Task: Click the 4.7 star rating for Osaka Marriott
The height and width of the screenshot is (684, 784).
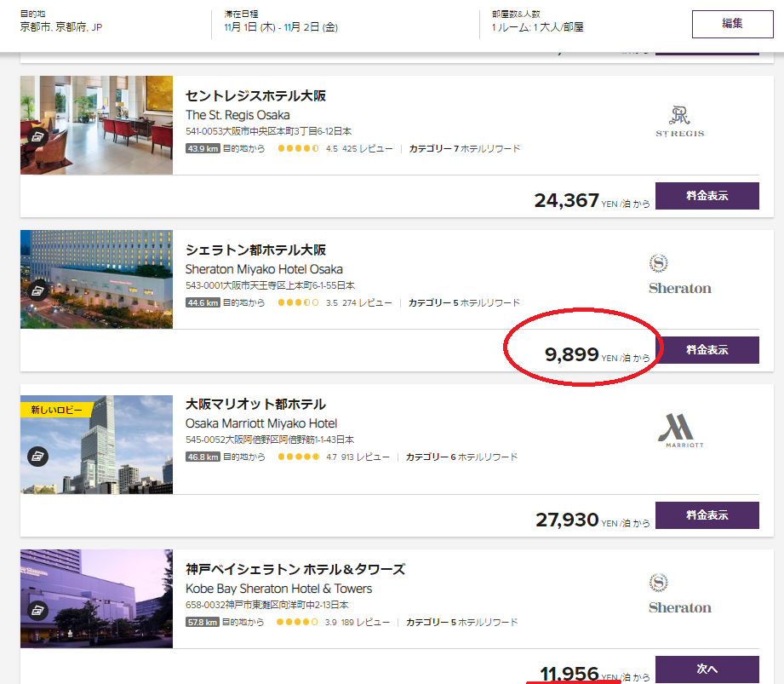Action: point(299,457)
